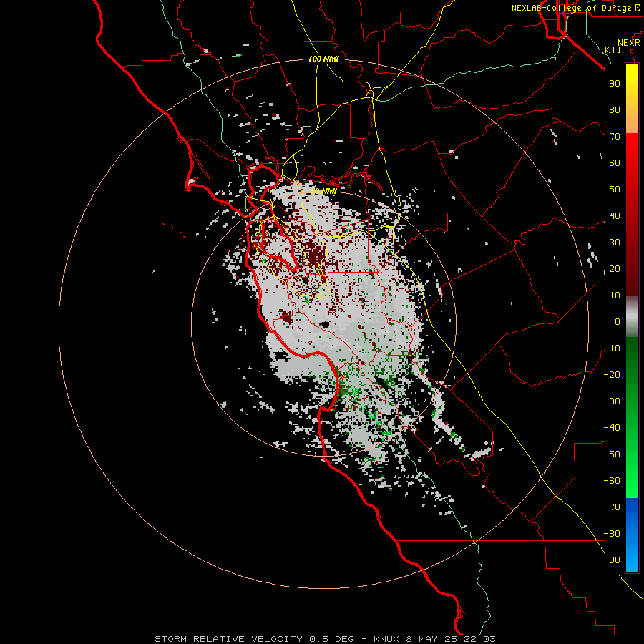This screenshot has height=644, width=644.
Task: Click the NEXR label above the color bar
Action: pos(629,43)
